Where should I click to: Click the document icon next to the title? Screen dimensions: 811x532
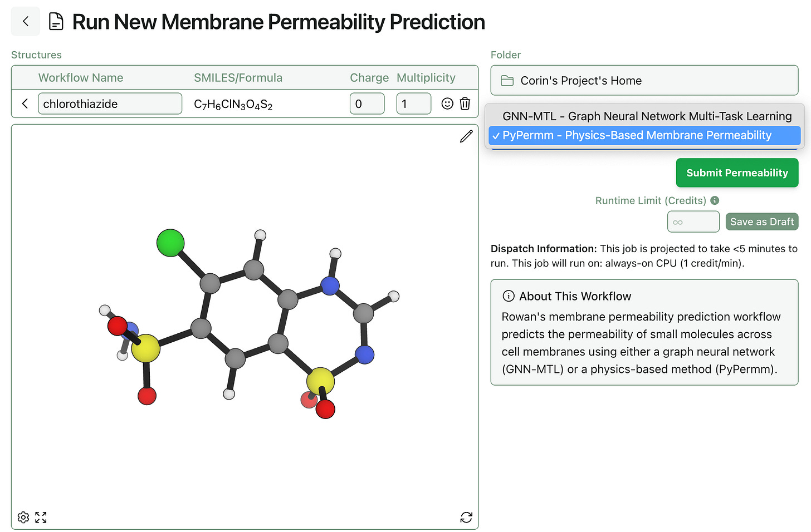click(56, 21)
